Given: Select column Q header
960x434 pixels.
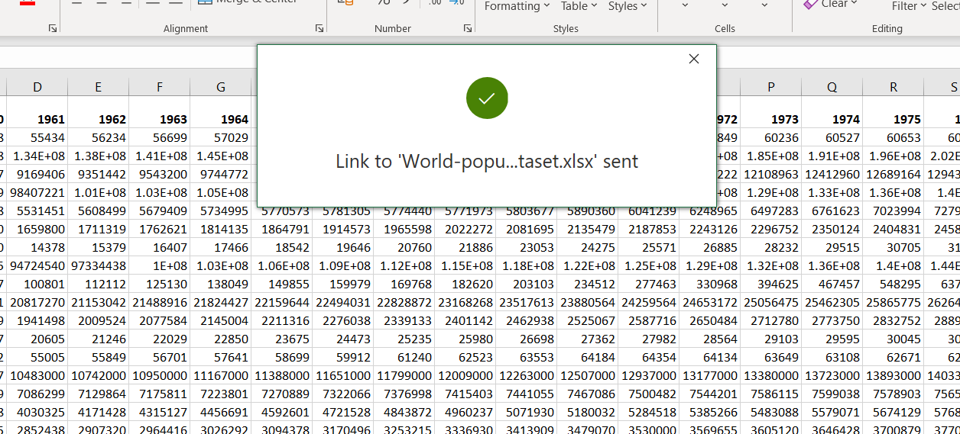Looking at the screenshot, I should [x=833, y=88].
